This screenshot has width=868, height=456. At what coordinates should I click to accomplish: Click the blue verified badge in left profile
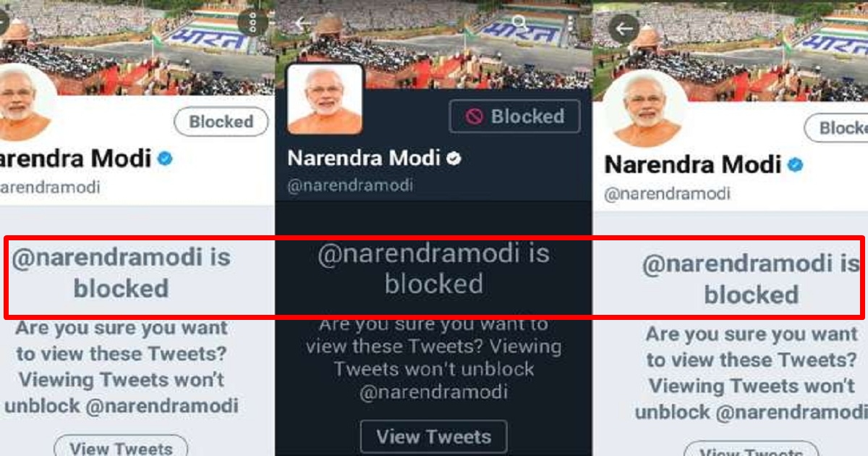click(165, 159)
